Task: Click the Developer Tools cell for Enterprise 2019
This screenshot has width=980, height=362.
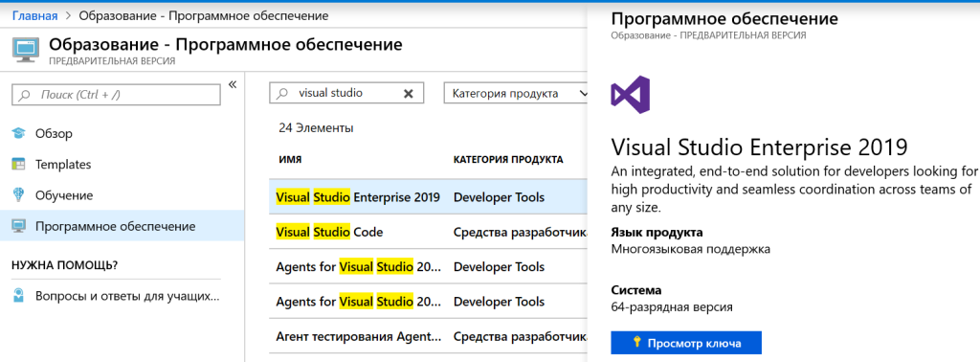Action: [x=499, y=197]
